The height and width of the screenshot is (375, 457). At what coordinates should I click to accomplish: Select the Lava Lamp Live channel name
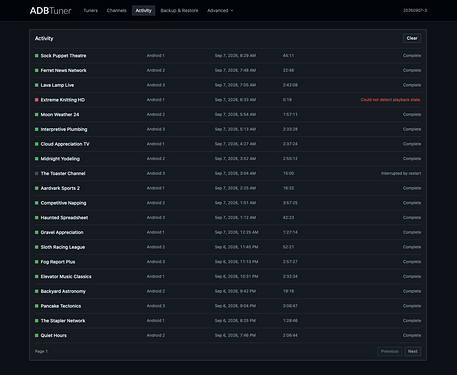(x=57, y=85)
